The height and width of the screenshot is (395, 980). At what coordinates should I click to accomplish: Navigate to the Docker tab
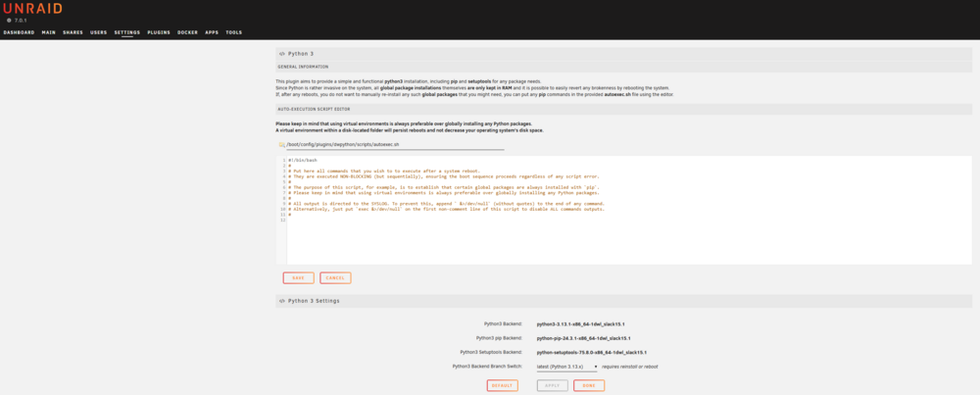(187, 32)
